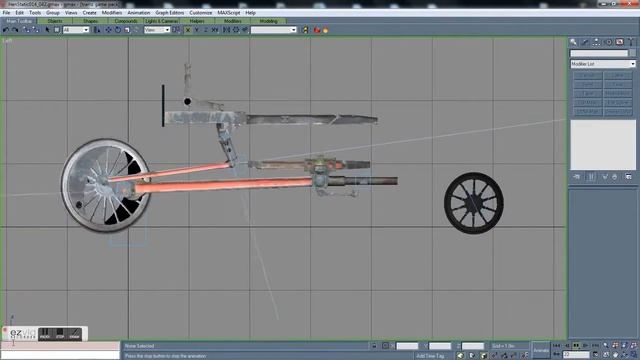The image size is (640, 360).
Task: Open the Hierarchy command panel tab
Action: [x=596, y=42]
